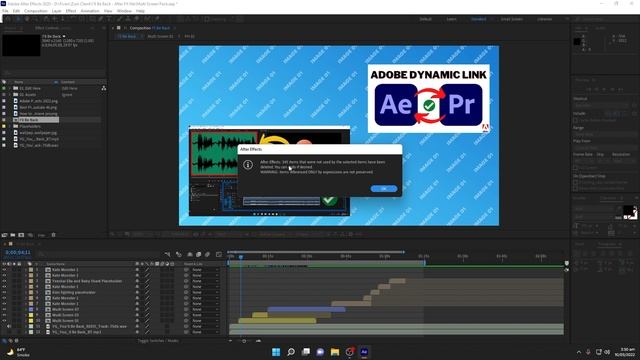The image size is (640, 360).
Task: Click label color swatch of layer 1
Action: click(x=31, y=270)
